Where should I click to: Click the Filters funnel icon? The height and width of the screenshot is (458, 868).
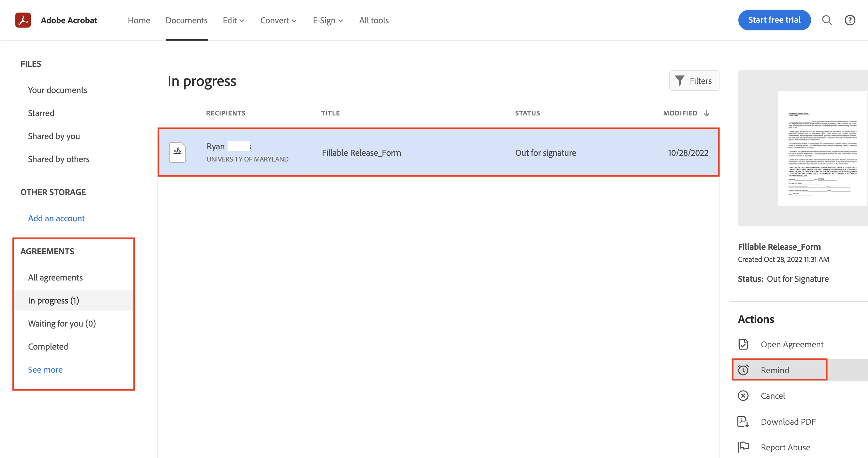point(680,81)
